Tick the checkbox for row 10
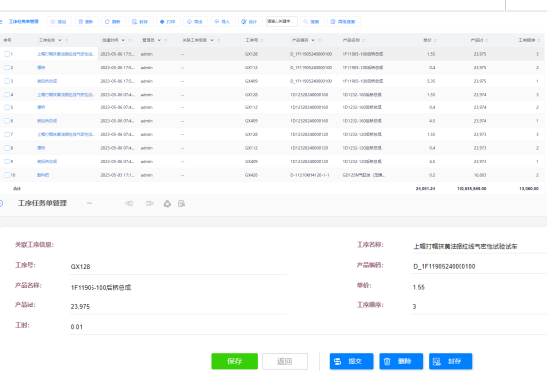This screenshot has height=392, width=553. [7, 175]
